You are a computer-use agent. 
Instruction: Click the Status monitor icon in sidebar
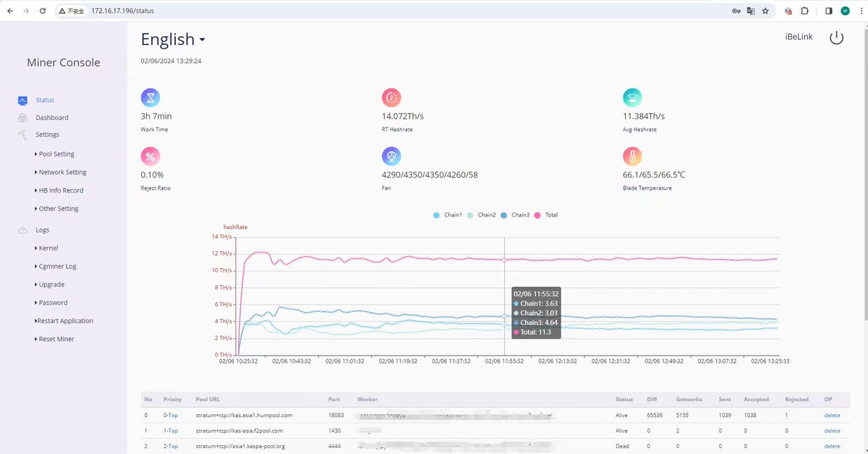click(x=22, y=101)
